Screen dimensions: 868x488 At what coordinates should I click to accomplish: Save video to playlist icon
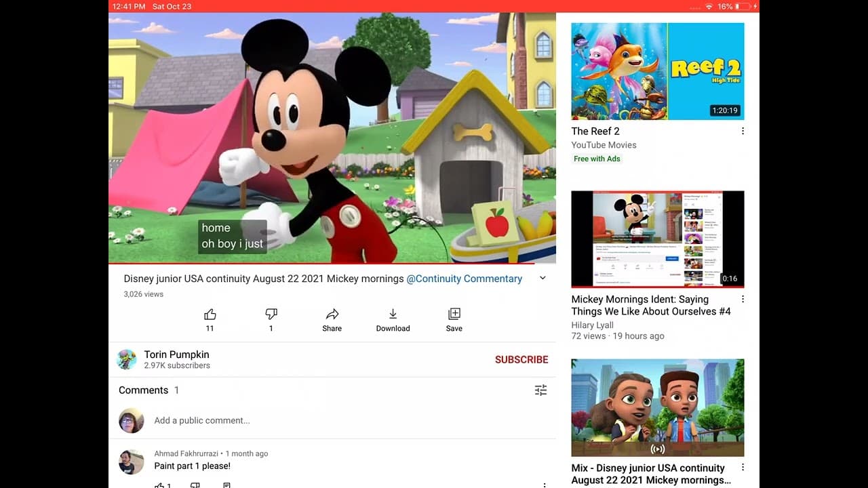tap(454, 314)
